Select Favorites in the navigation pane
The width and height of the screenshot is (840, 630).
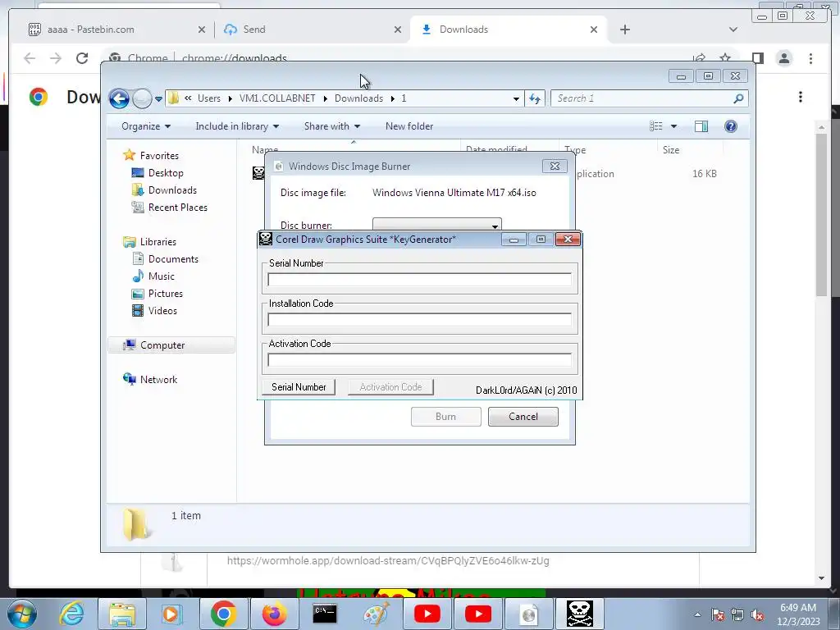click(159, 155)
